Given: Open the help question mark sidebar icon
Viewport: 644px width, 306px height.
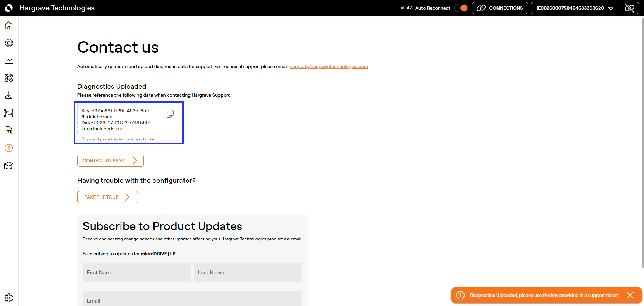Looking at the screenshot, I should (x=9, y=148).
